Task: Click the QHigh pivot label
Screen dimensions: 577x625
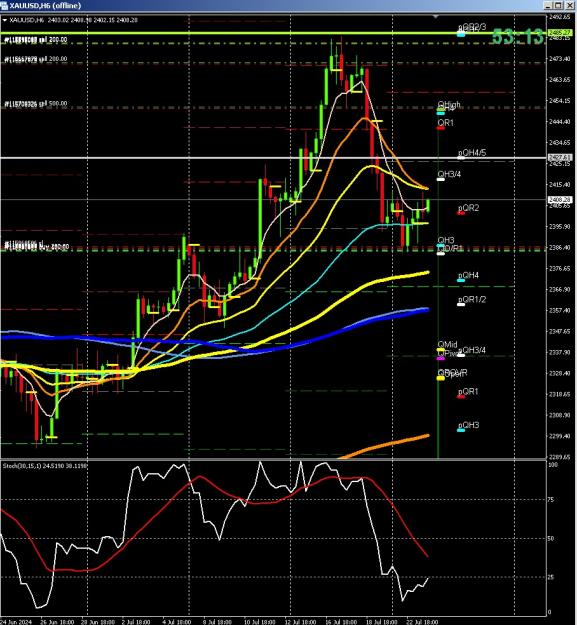Action: (x=449, y=104)
